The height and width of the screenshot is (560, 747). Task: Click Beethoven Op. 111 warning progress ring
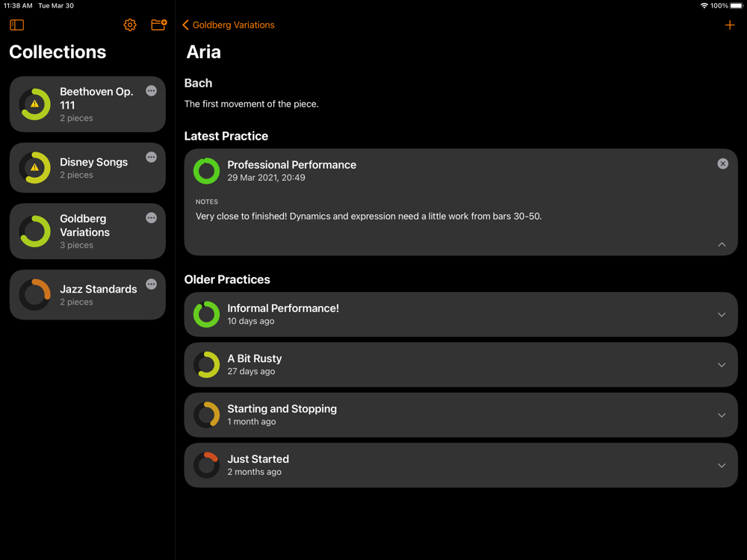(x=35, y=105)
